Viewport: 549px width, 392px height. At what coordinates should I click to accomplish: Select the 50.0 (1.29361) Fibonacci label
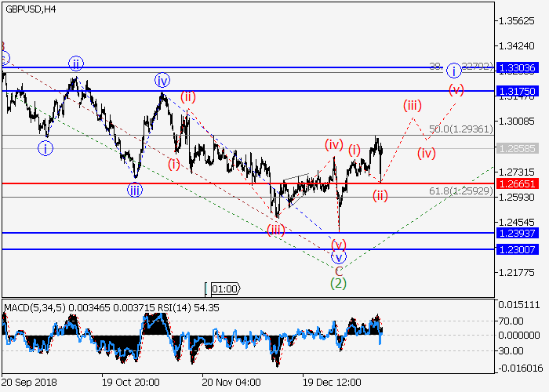(x=460, y=128)
